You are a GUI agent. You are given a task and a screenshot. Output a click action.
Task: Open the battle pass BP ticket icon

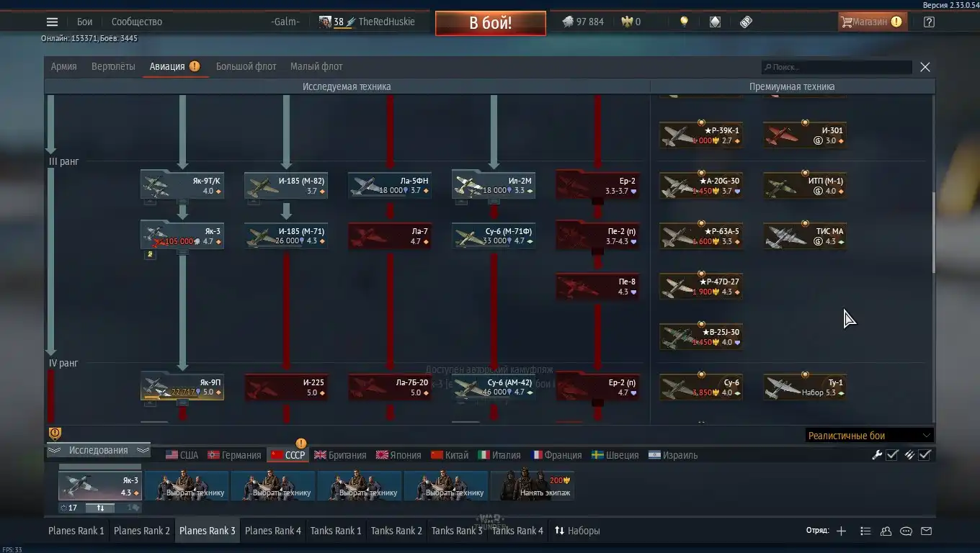(x=747, y=22)
